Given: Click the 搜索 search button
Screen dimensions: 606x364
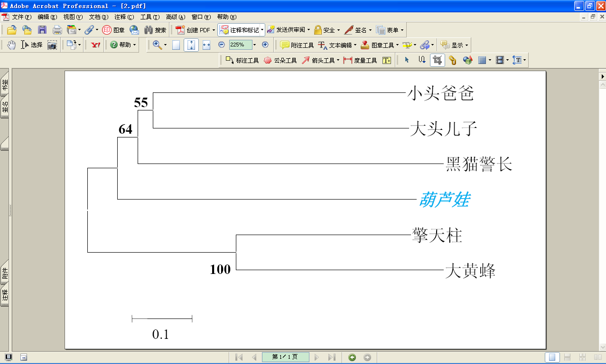Looking at the screenshot, I should click(x=155, y=30).
